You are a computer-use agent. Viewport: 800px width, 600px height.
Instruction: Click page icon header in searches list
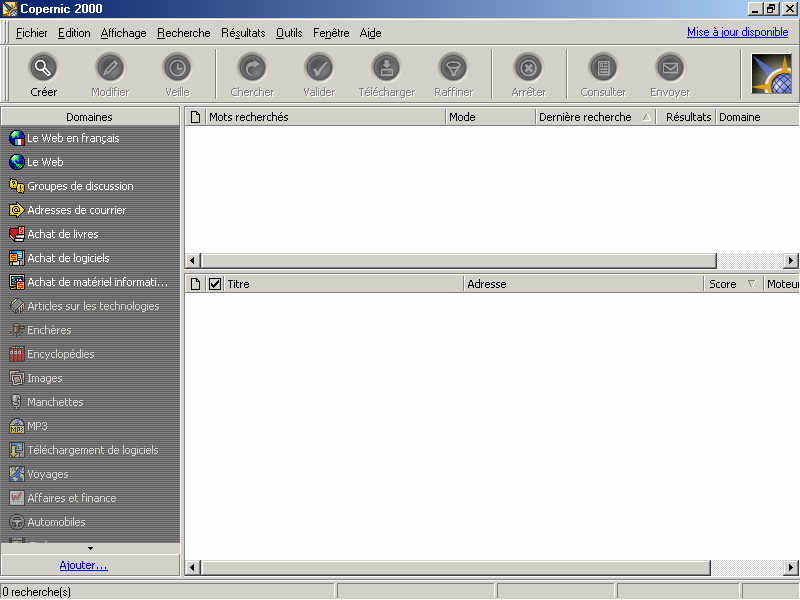(195, 117)
